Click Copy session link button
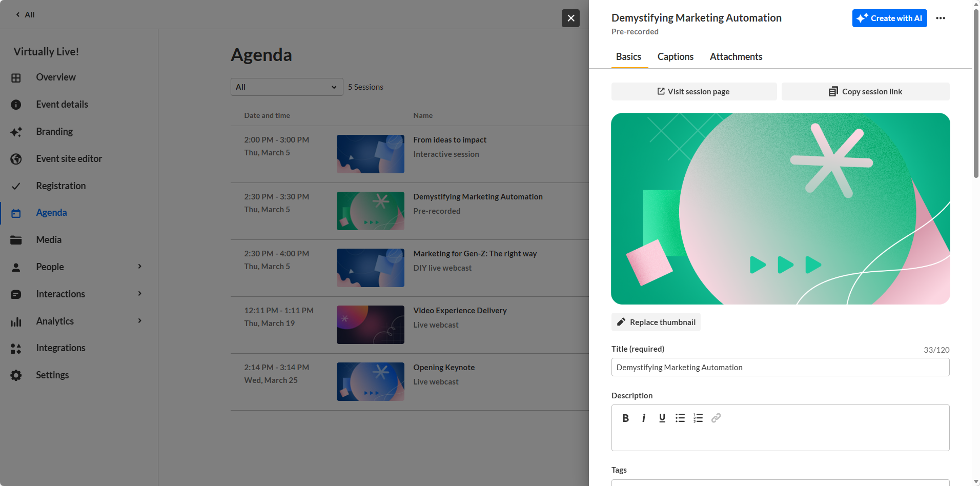The image size is (980, 486). click(x=866, y=92)
